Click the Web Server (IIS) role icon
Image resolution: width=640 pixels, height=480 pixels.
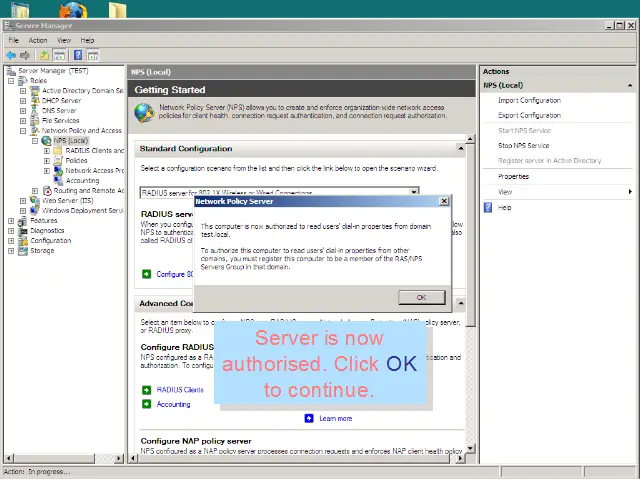(x=35, y=200)
